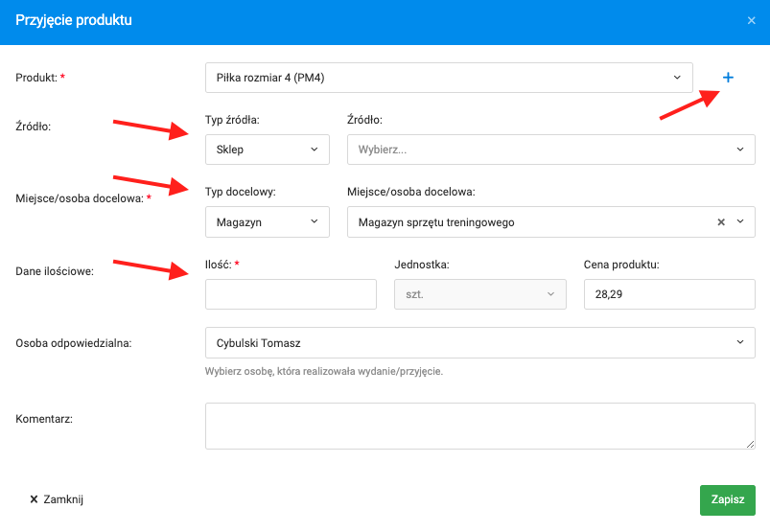Open the Miejsce/osoba docelowa chevron arrow
The width and height of the screenshot is (770, 532).
(740, 222)
